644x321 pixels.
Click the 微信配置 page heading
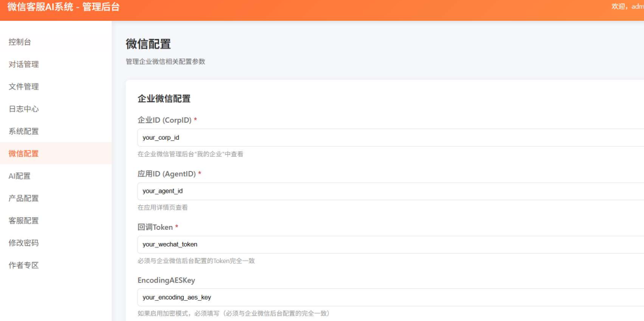148,43
